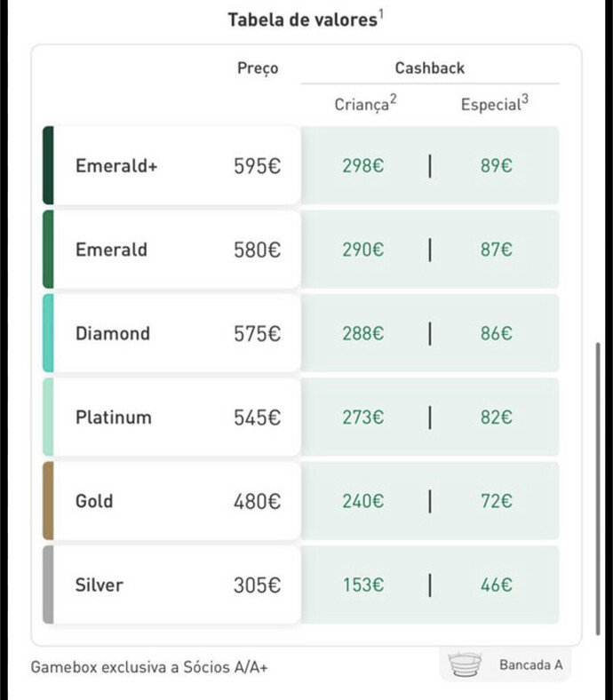Click the Gold brown color bar
Viewport: 613px width, 700px height.
(48, 501)
